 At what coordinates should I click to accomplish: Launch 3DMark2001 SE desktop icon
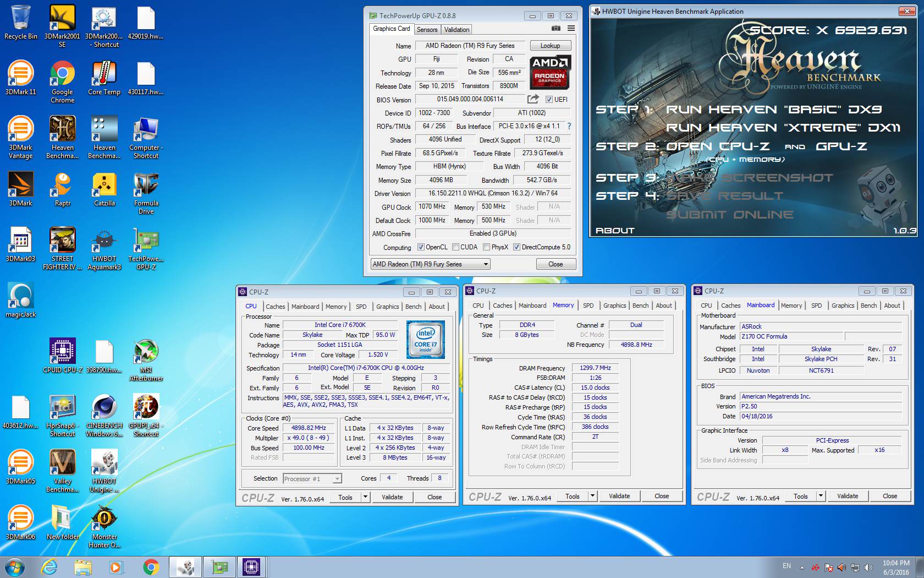click(x=62, y=26)
